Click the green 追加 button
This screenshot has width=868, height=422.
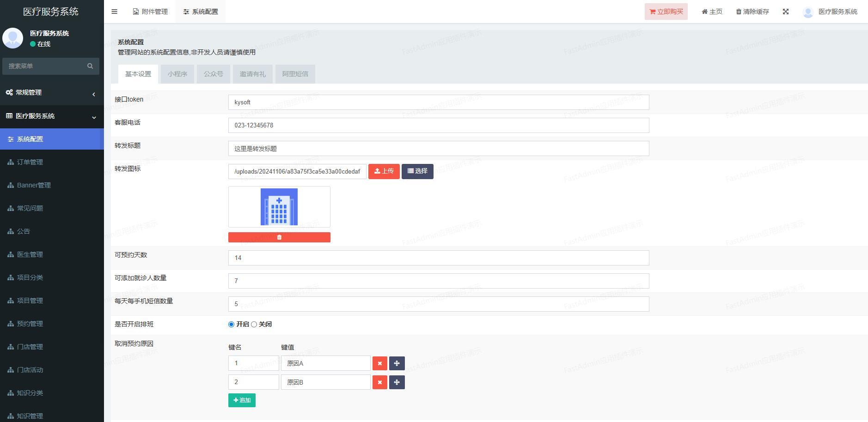pyautogui.click(x=242, y=400)
